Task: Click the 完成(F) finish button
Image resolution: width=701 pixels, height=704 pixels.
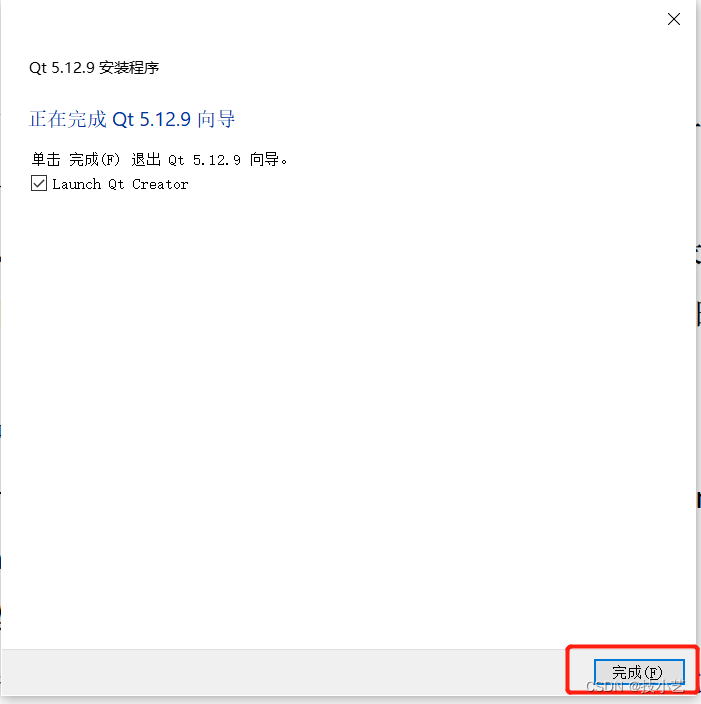Action: [x=639, y=672]
